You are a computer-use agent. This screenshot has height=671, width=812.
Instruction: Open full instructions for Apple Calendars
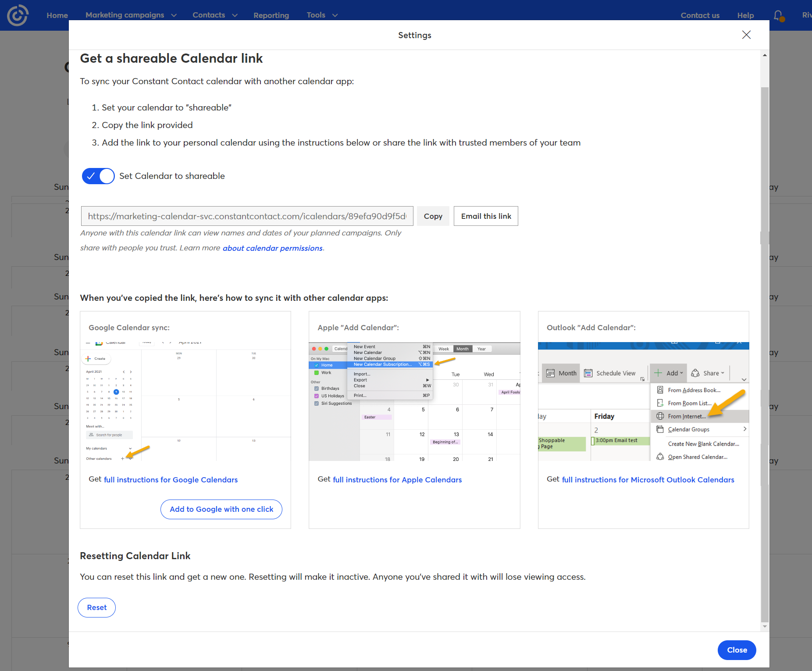397,480
